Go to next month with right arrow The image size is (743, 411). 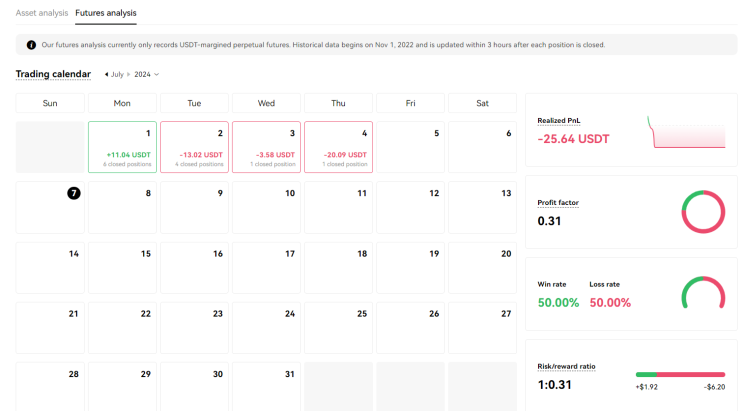128,74
